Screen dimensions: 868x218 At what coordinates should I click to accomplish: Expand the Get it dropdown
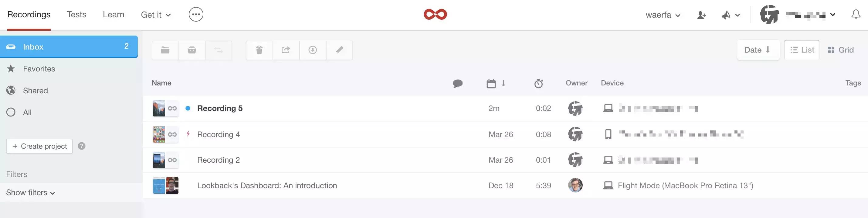[x=156, y=15]
